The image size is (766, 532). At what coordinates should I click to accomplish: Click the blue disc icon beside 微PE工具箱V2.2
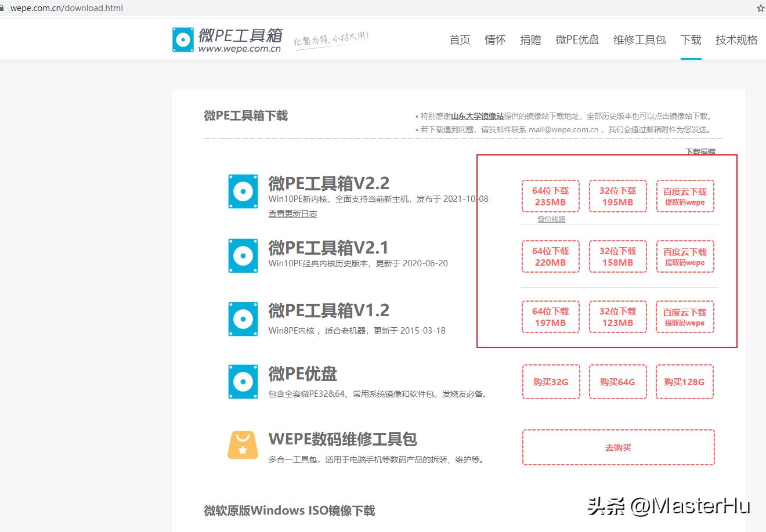pos(243,191)
